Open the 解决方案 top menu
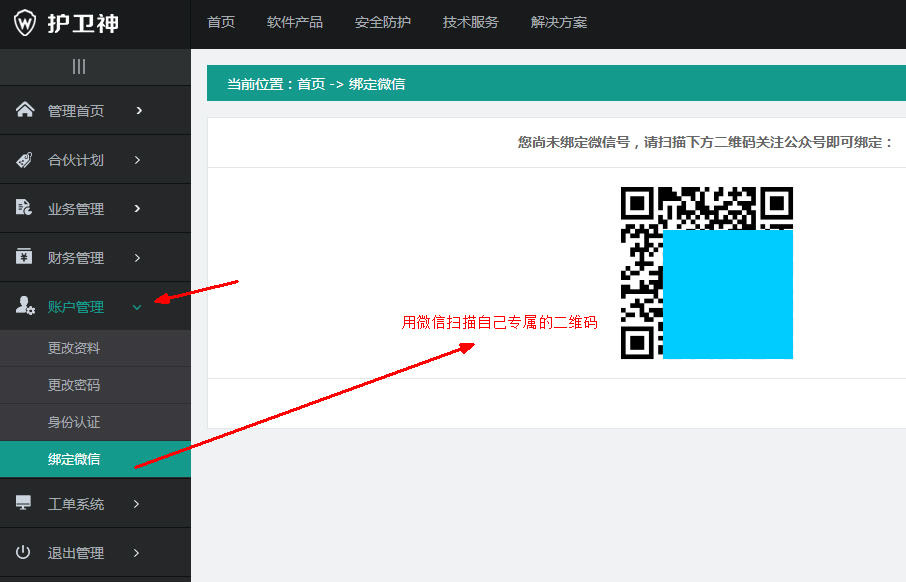Image resolution: width=906 pixels, height=582 pixels. pos(559,23)
